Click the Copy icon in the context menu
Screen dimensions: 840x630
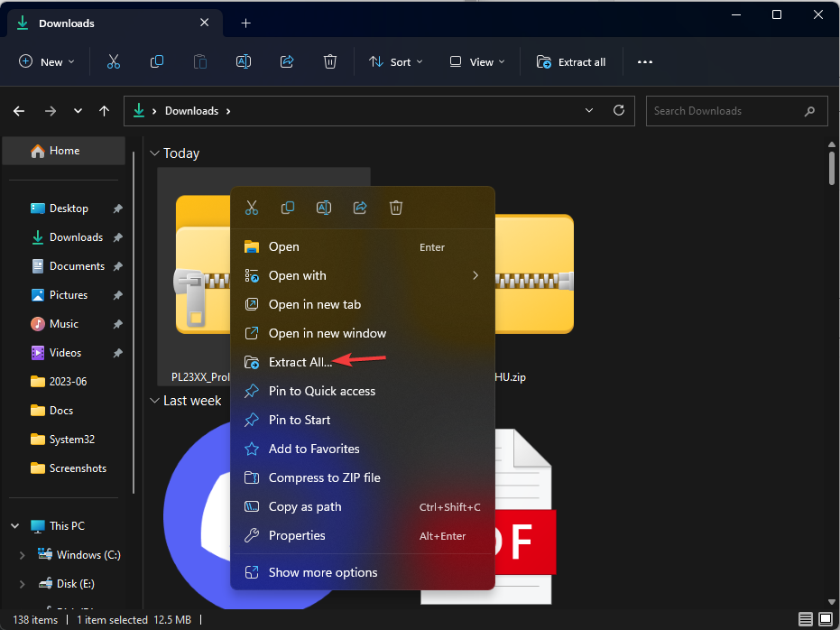[x=287, y=208]
